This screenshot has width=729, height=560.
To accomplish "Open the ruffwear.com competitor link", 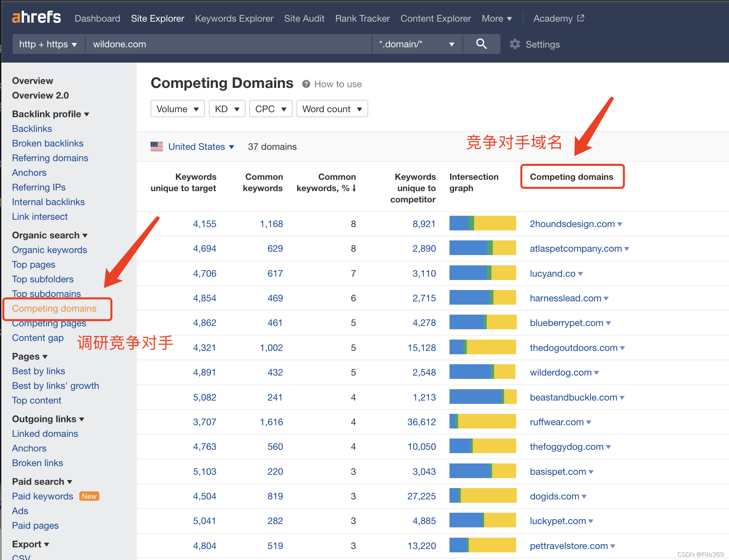I will point(556,422).
